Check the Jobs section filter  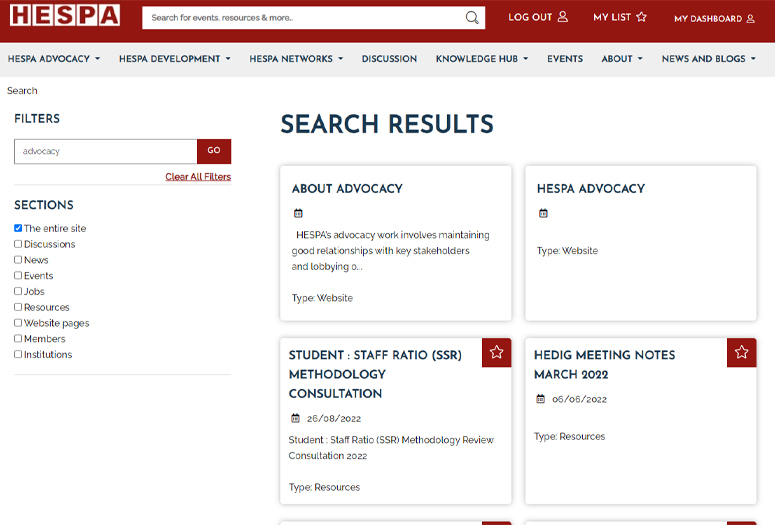pos(18,291)
